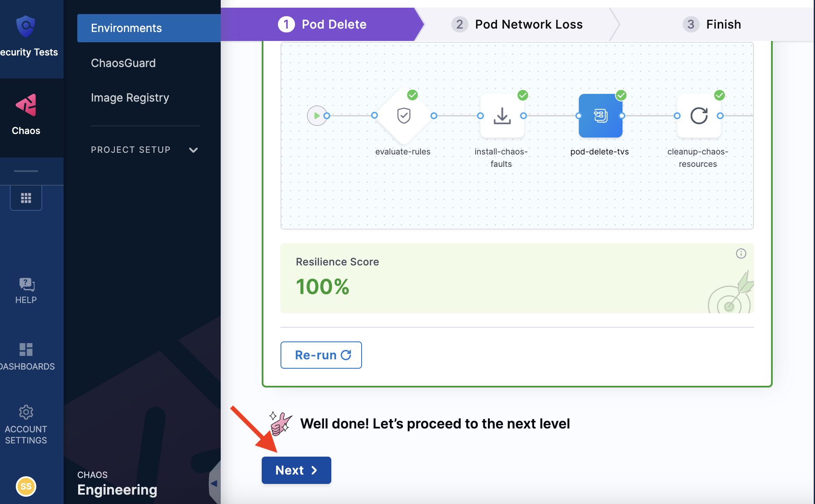Click the Security Tests shield icon
Screen dimensions: 815x504
[x=26, y=26]
